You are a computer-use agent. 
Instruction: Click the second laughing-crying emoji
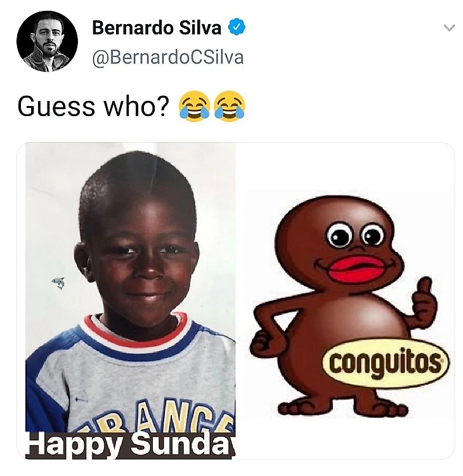point(229,106)
